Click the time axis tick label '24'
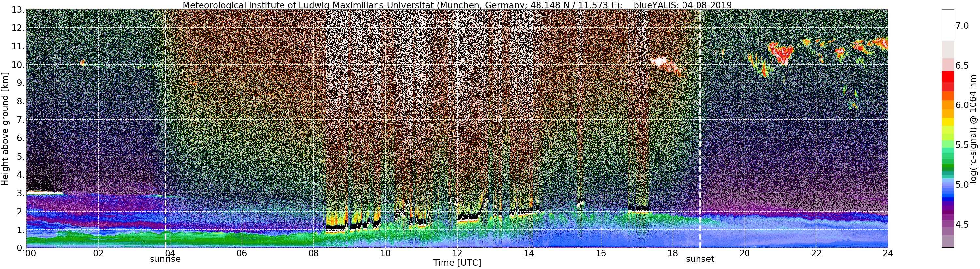The image size is (980, 269). point(888,253)
